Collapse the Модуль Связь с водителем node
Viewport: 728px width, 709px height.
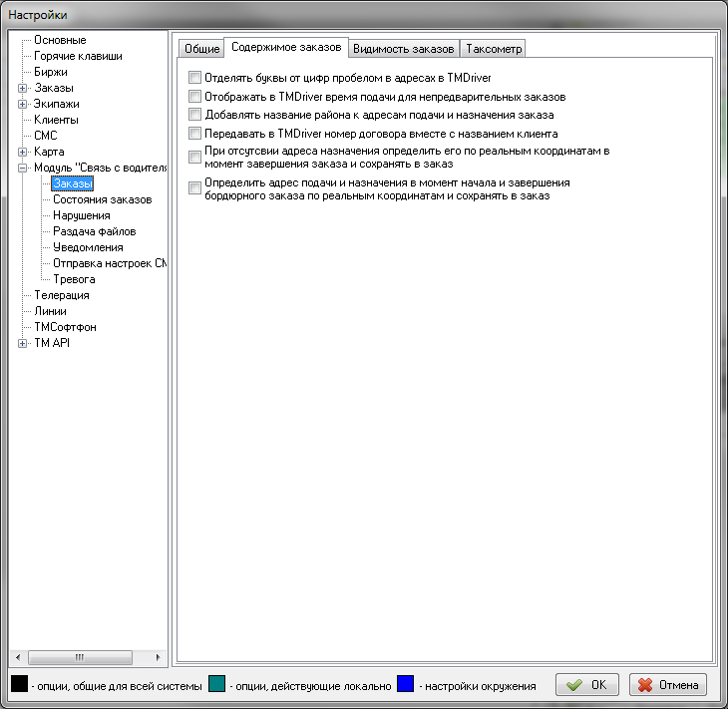click(22, 168)
